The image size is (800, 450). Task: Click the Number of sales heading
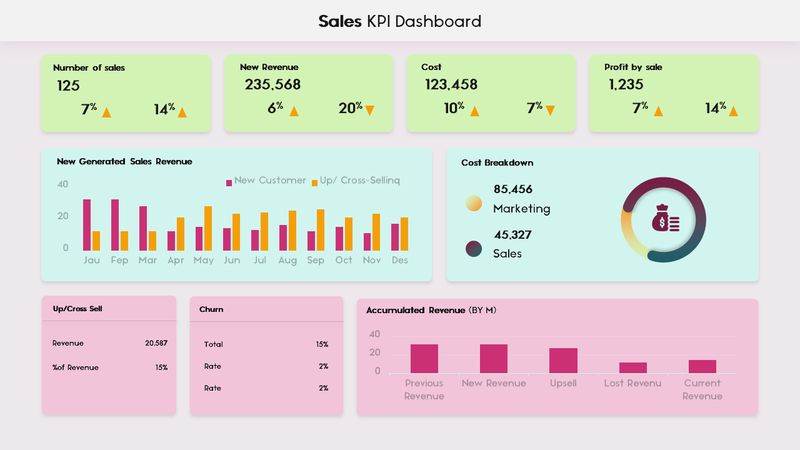tap(89, 67)
